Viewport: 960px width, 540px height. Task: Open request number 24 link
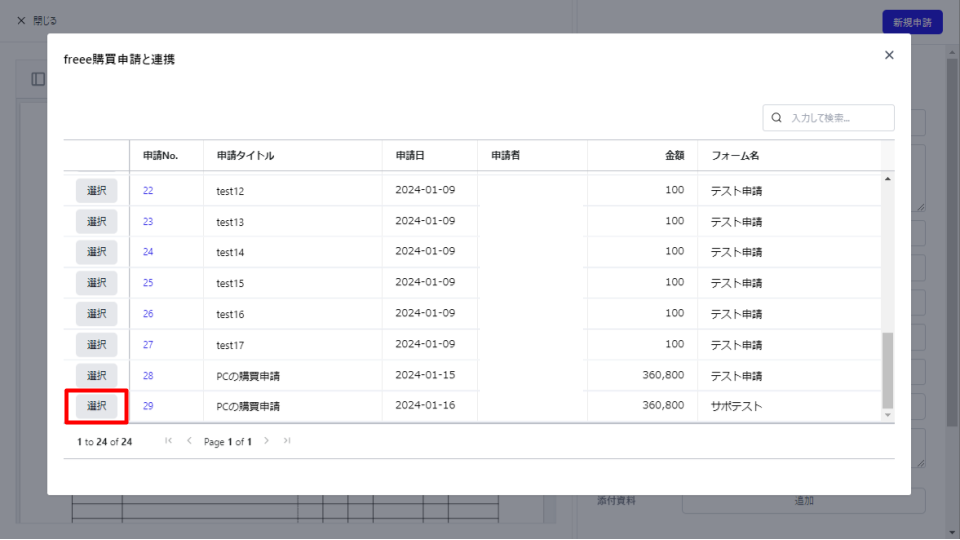(x=148, y=252)
